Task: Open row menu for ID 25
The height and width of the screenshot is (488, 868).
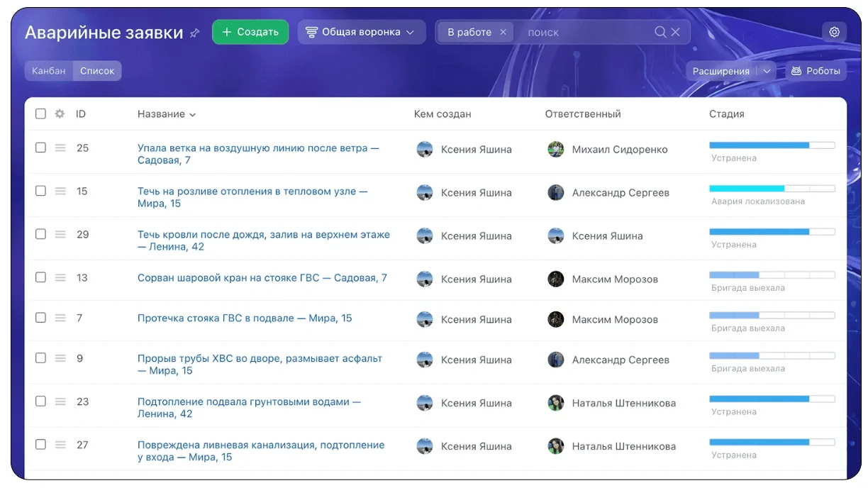Action: (60, 148)
